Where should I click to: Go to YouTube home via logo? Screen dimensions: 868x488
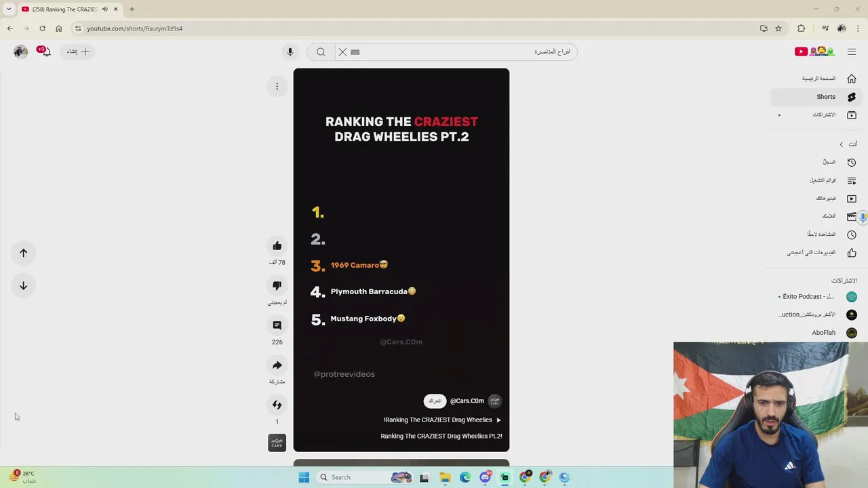(x=814, y=52)
